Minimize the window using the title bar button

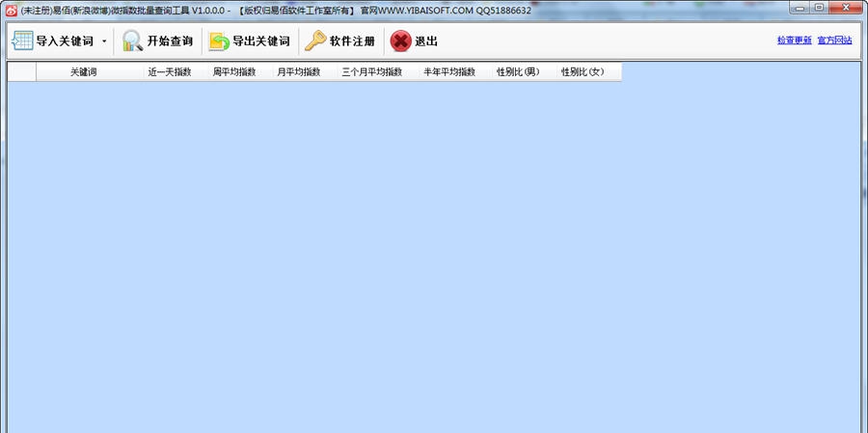(x=800, y=8)
